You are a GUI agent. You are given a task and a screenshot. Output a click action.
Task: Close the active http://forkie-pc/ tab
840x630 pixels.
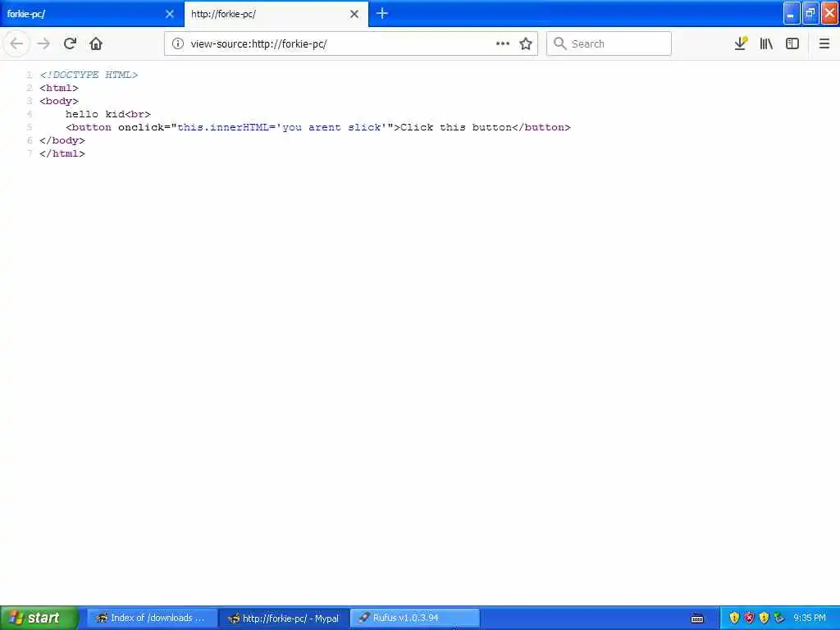click(354, 14)
